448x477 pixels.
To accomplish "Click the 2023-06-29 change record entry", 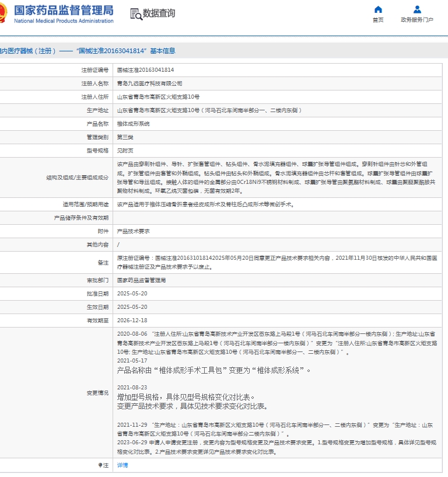I will tap(277, 447).
